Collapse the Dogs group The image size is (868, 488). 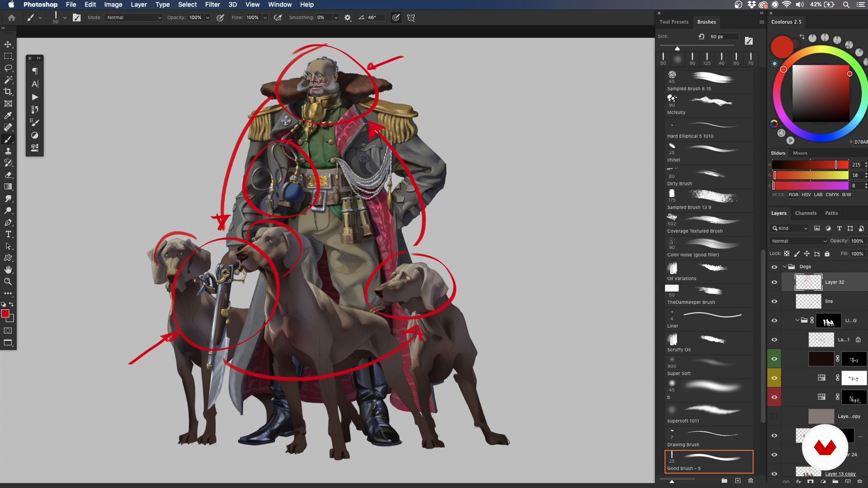pyautogui.click(x=784, y=267)
